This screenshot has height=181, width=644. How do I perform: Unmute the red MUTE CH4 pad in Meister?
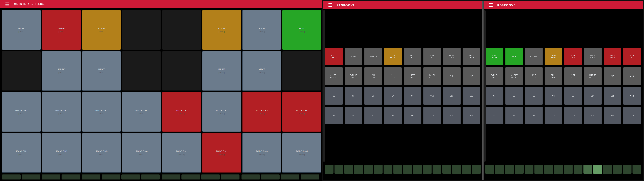coord(302,112)
